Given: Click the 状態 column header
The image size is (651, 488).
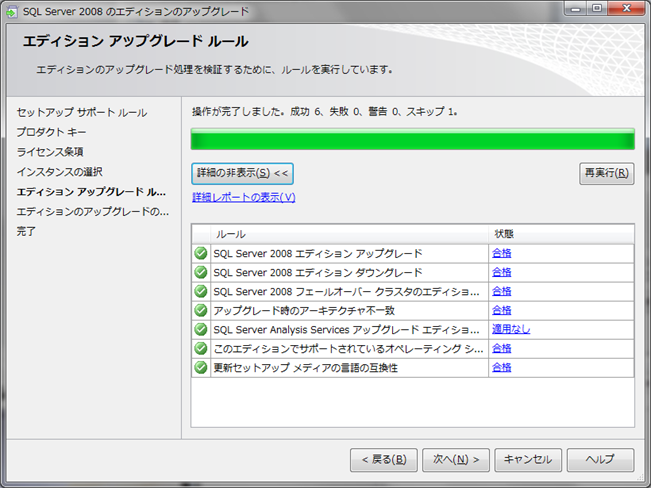Looking at the screenshot, I should click(561, 234).
